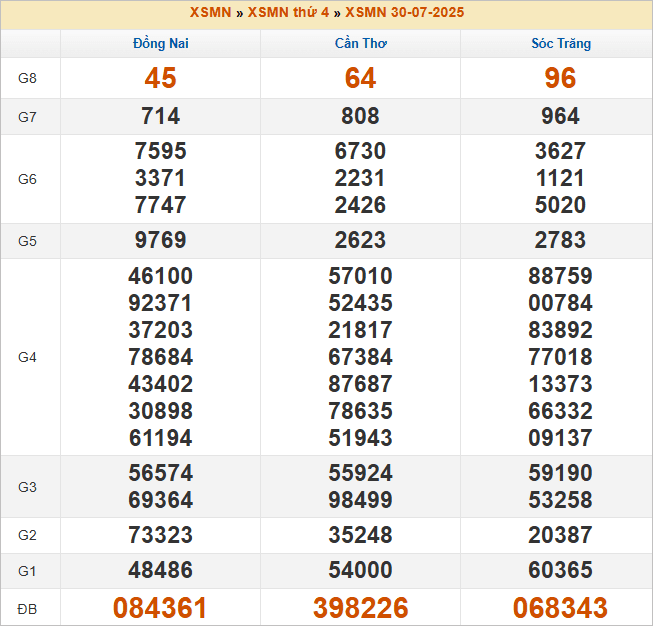Open the Sóc Trăng province link
The height and width of the screenshot is (626, 653).
(561, 43)
